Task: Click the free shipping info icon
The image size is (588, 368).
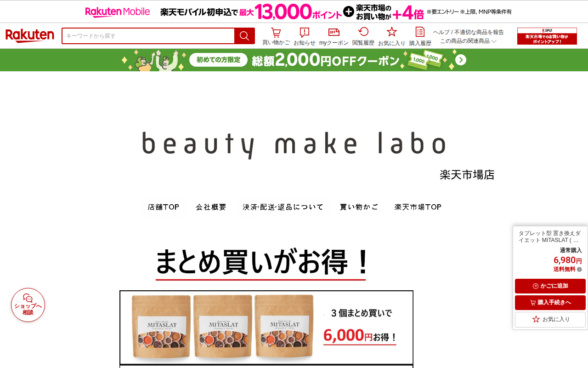Action: pyautogui.click(x=579, y=270)
